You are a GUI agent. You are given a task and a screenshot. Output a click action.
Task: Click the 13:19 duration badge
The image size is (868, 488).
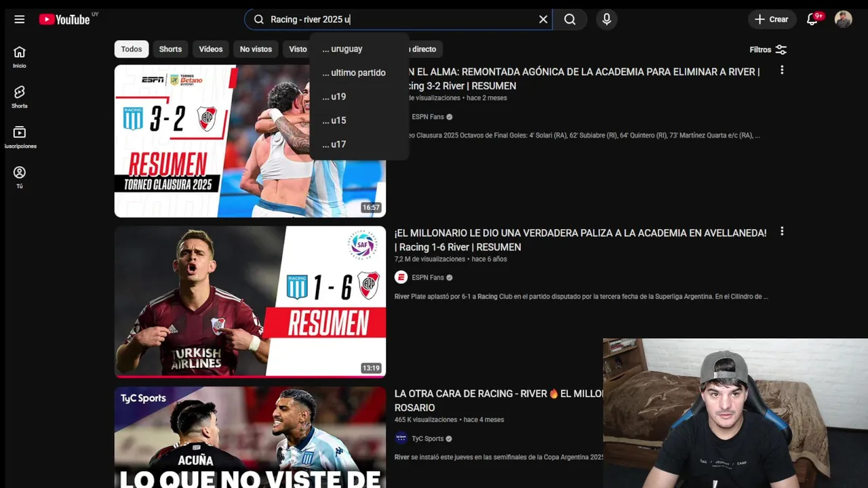[x=371, y=368]
